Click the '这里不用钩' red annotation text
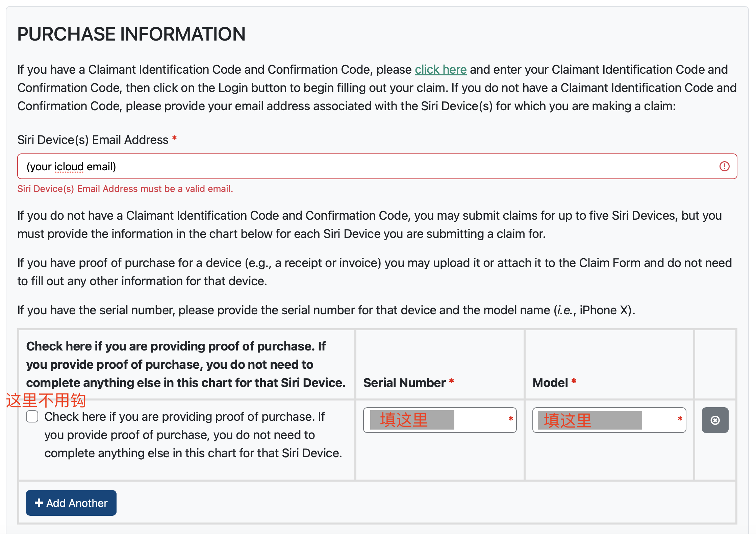 pyautogui.click(x=46, y=401)
